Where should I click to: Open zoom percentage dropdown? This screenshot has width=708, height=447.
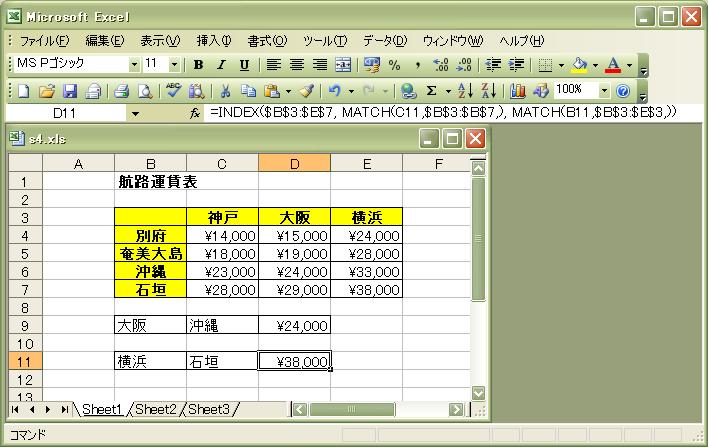[x=604, y=91]
